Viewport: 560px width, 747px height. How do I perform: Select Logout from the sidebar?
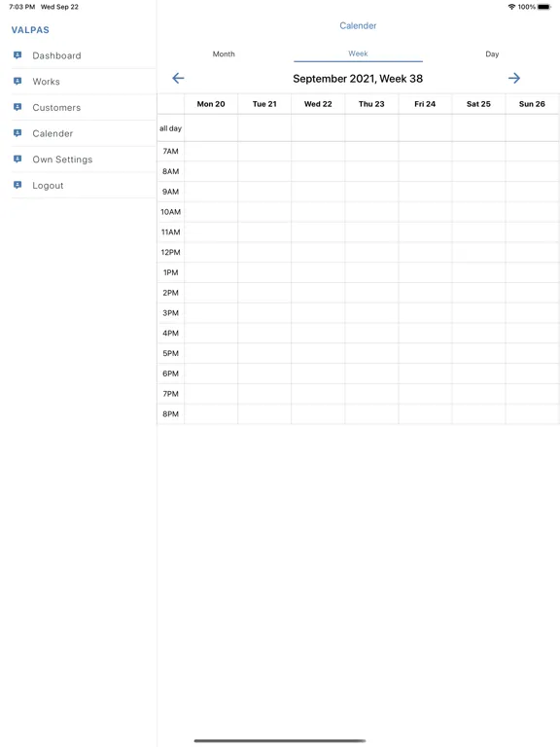(x=84, y=186)
